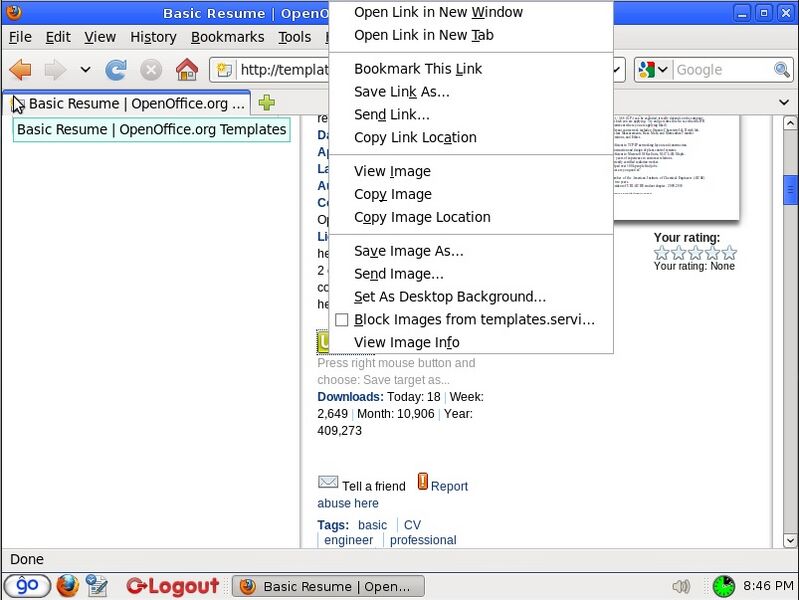Click the scroll down arrow on the page scrollbar
This screenshot has height=600, width=799.
(790, 540)
